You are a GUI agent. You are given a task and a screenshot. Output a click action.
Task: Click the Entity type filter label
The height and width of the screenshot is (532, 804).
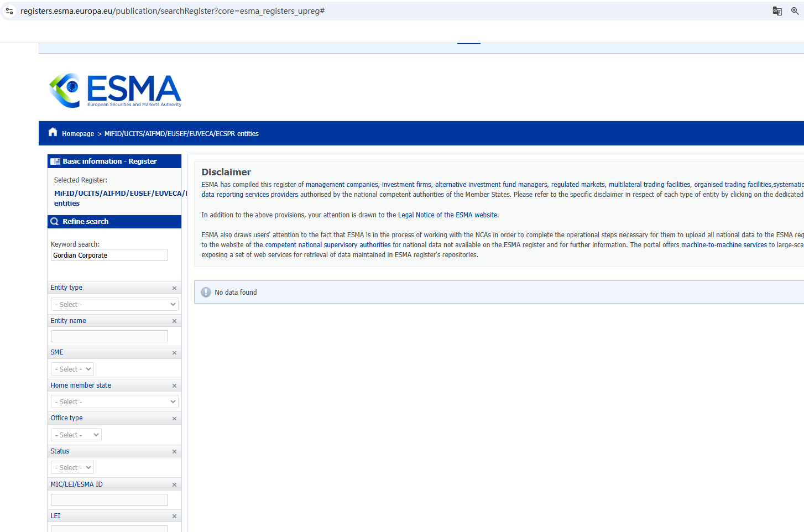[x=66, y=288]
